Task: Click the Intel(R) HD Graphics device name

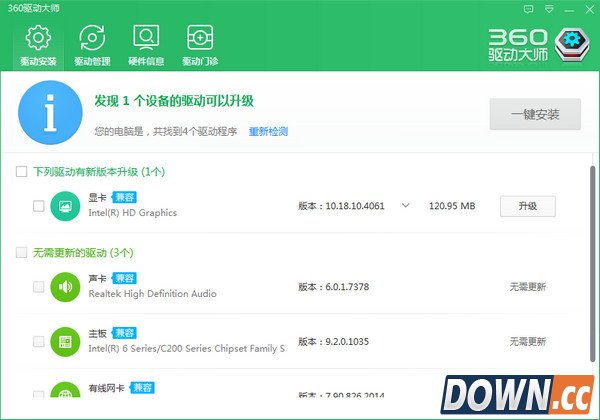Action: click(x=133, y=213)
